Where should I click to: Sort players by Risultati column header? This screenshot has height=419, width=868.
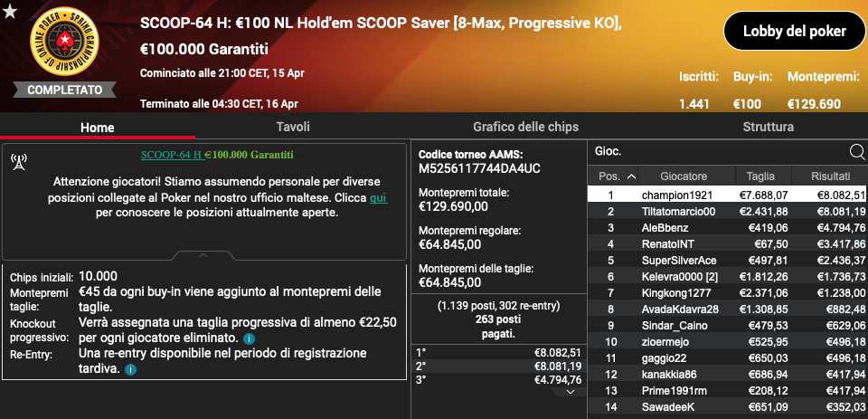830,176
